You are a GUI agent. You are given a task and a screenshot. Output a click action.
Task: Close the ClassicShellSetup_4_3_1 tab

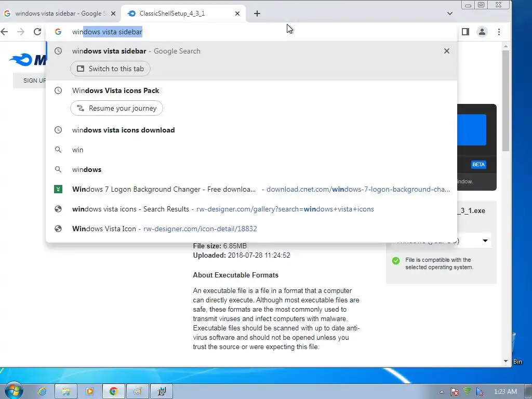coord(237,14)
